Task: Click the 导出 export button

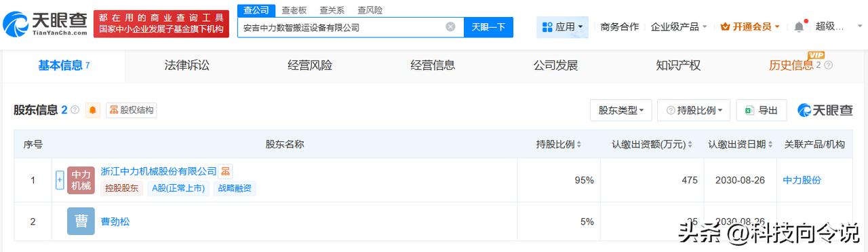Action: [762, 110]
